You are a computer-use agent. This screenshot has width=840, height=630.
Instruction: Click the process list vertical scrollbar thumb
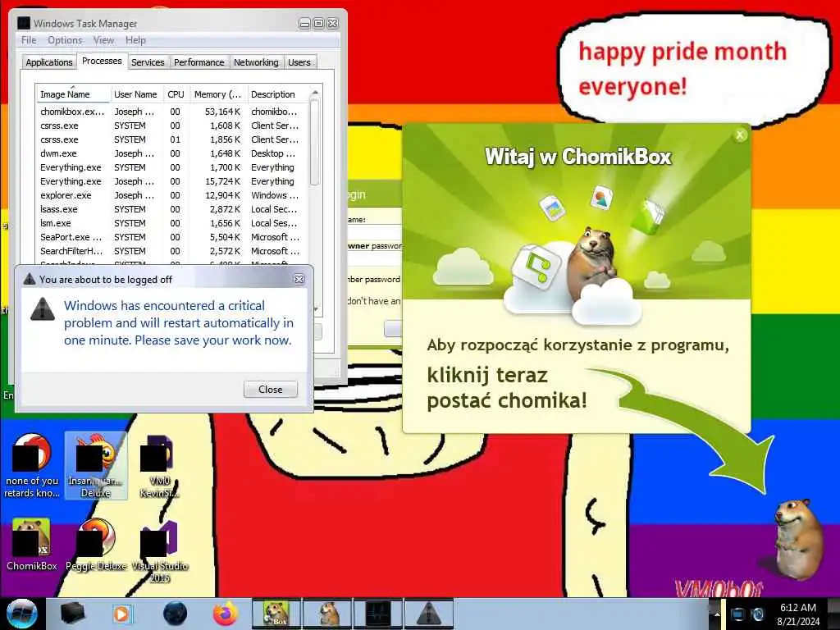tap(315, 142)
